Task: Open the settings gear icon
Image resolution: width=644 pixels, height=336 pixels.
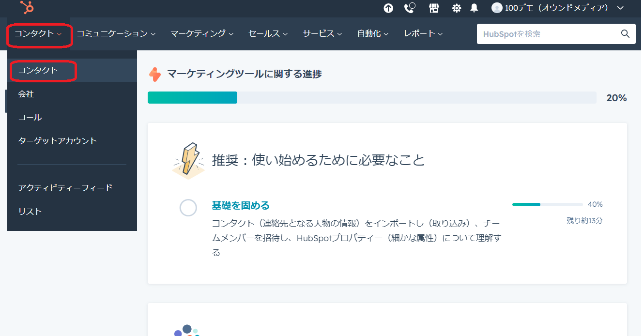Action: (x=457, y=8)
